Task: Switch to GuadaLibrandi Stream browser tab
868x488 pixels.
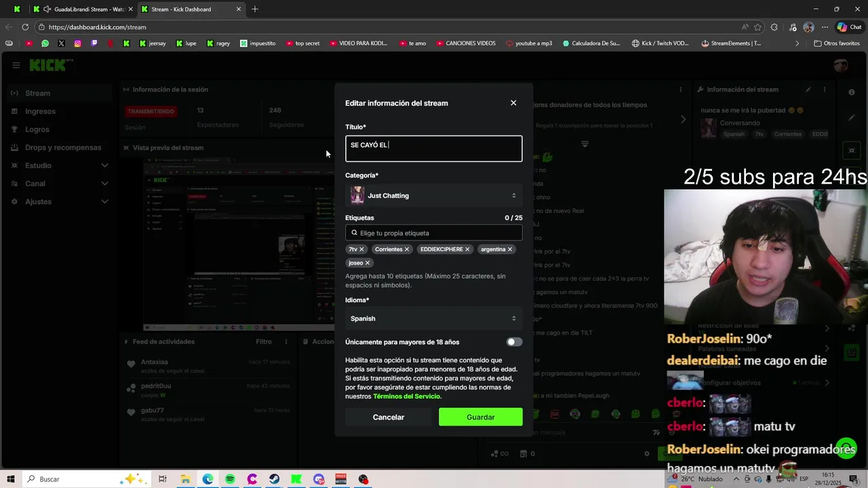Action: point(83,9)
